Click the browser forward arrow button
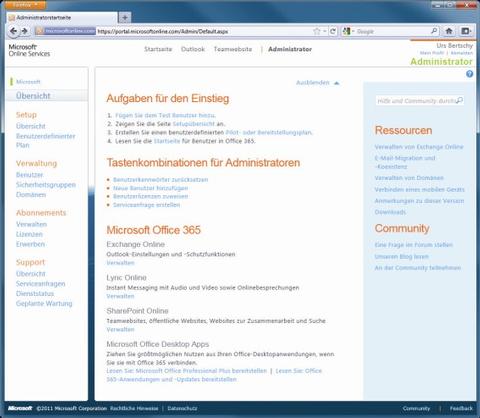Image resolution: width=480 pixels, height=418 pixels. tap(25, 31)
